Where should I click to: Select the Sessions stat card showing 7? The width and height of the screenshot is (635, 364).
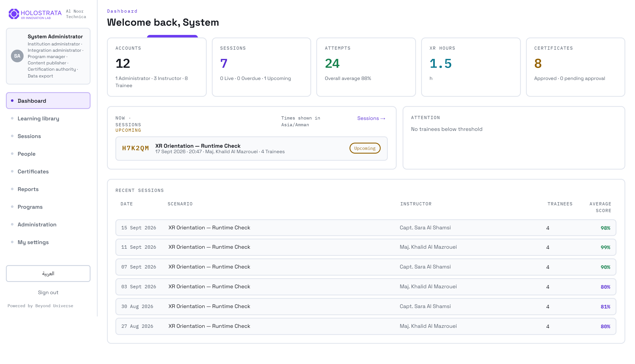[261, 67]
